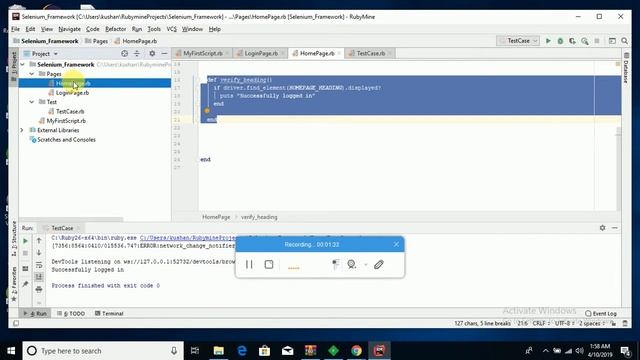This screenshot has width=640, height=360.
Task: Pause the screen recording
Action: pyautogui.click(x=249, y=264)
